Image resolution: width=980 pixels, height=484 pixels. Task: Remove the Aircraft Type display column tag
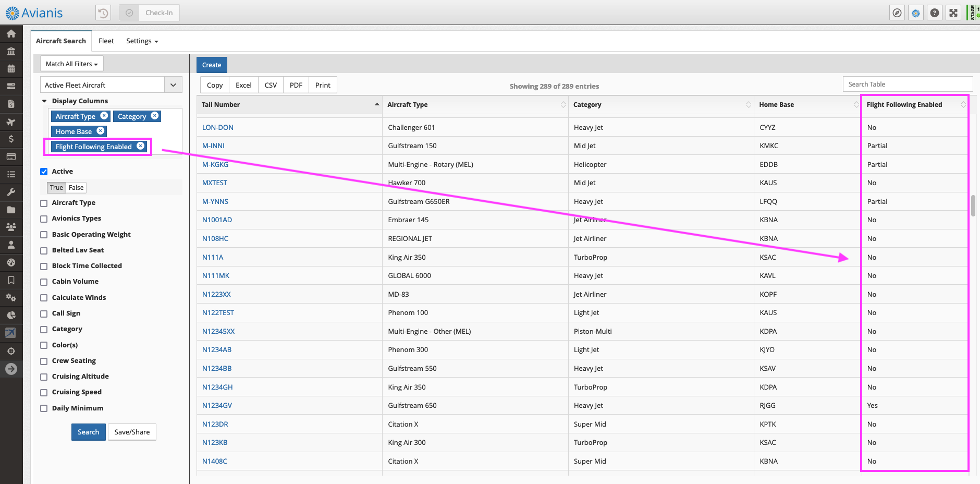click(x=104, y=116)
